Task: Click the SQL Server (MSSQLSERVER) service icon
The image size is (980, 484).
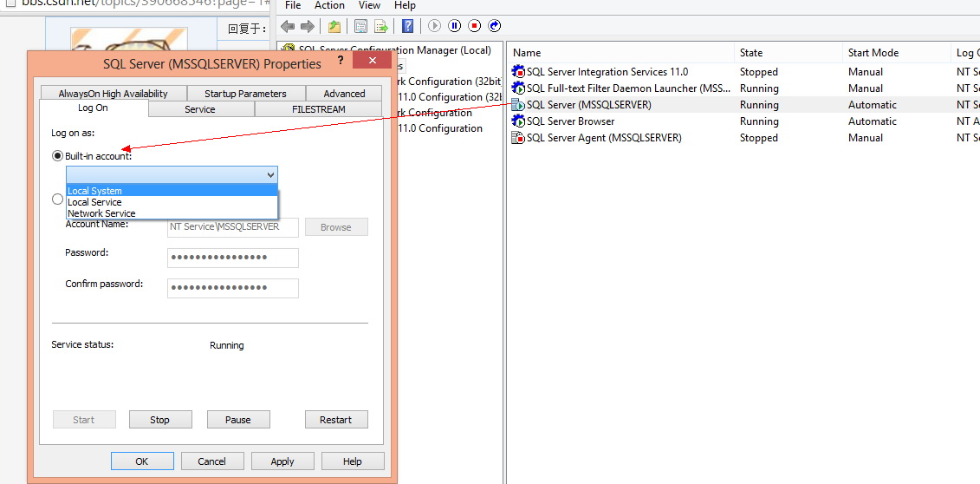Action: (x=518, y=105)
